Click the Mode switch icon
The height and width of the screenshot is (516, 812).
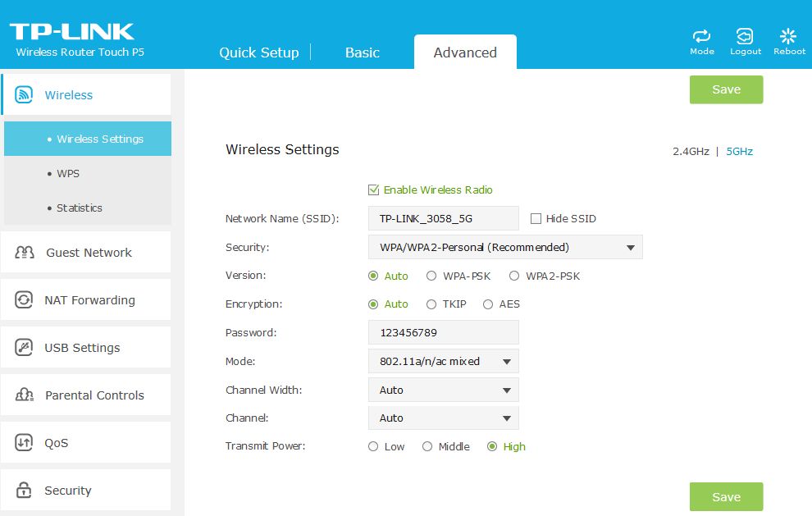coord(702,36)
